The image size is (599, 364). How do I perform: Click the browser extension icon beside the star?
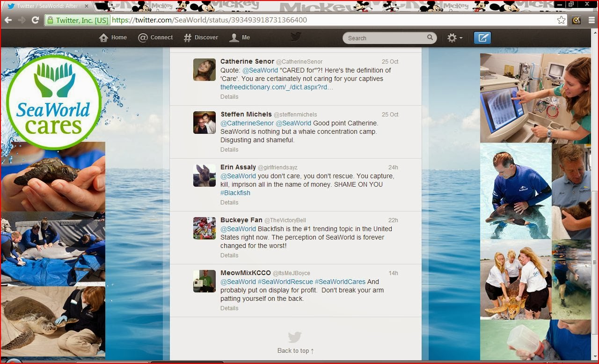tap(577, 20)
